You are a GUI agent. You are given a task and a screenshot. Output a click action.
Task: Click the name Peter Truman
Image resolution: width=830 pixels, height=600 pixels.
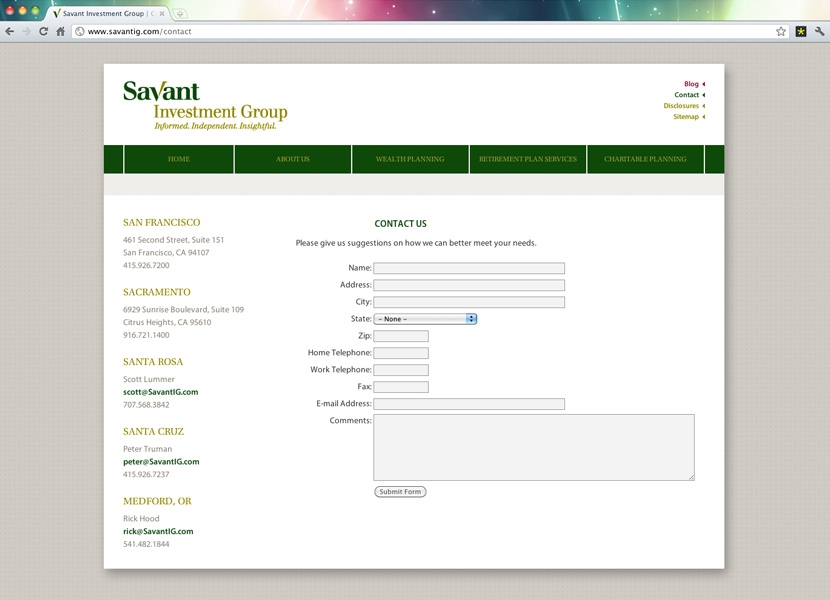pos(147,449)
